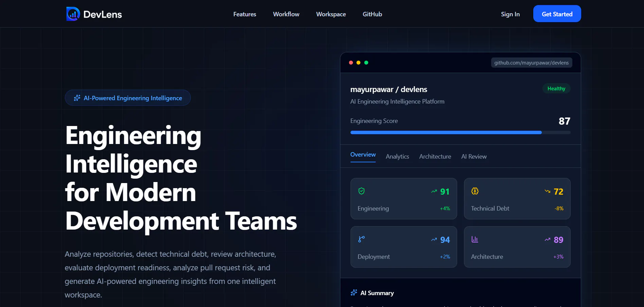The image size is (644, 307).
Task: Click the DevLens brand name
Action: point(103,14)
